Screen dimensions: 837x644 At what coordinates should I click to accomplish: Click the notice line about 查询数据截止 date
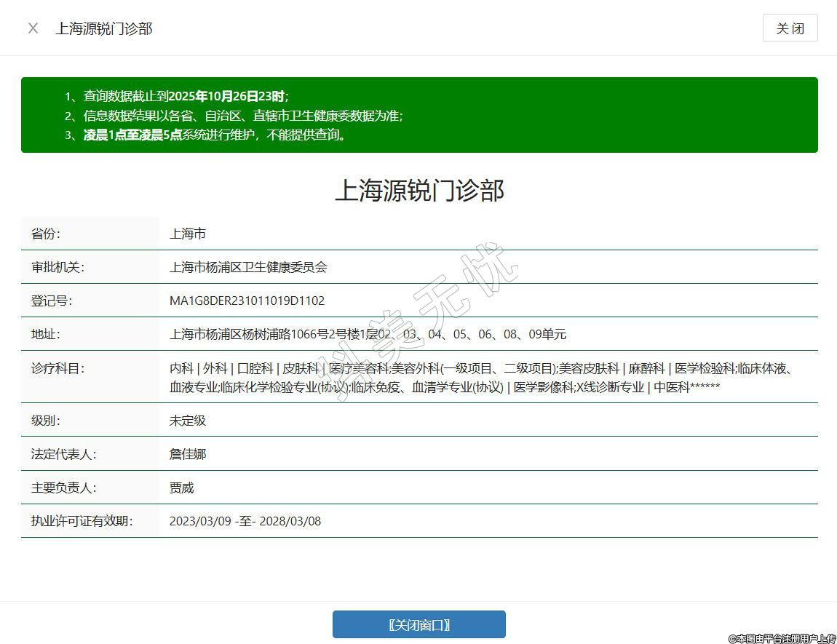click(x=186, y=96)
